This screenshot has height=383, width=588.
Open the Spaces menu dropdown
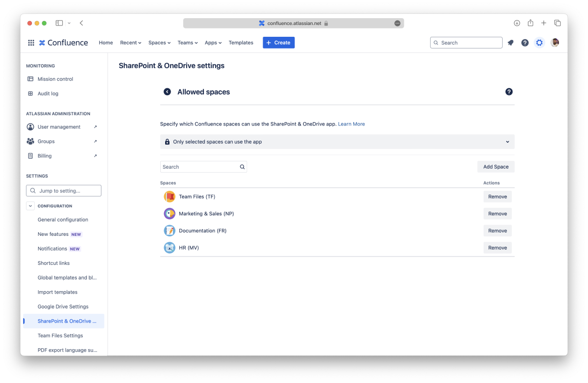159,43
